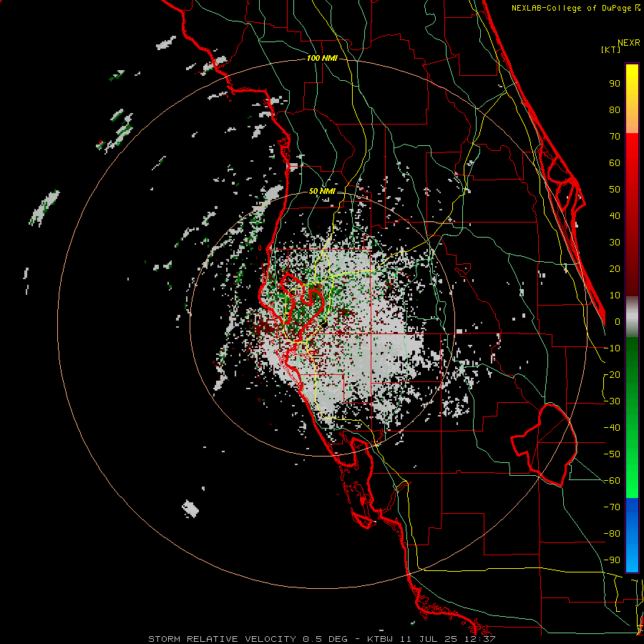Select the 70 knot scale label
Screen dimensions: 644x644
pyautogui.click(x=615, y=137)
